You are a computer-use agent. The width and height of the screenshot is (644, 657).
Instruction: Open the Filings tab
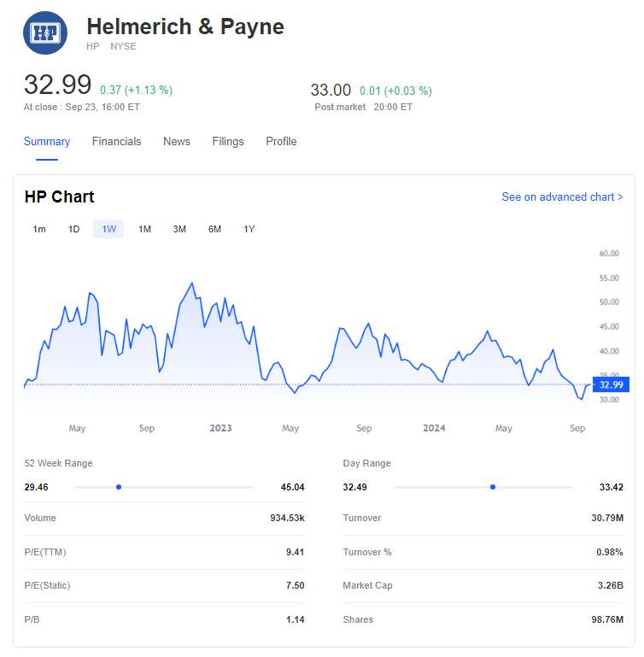tap(228, 142)
